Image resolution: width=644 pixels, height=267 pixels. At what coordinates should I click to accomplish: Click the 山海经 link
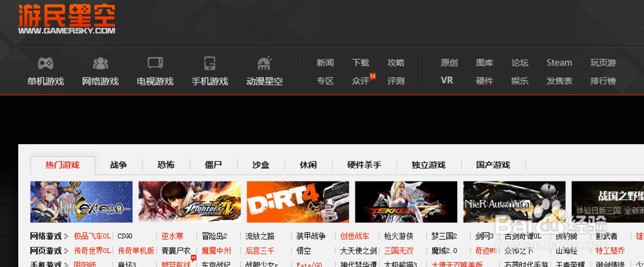[566, 251]
